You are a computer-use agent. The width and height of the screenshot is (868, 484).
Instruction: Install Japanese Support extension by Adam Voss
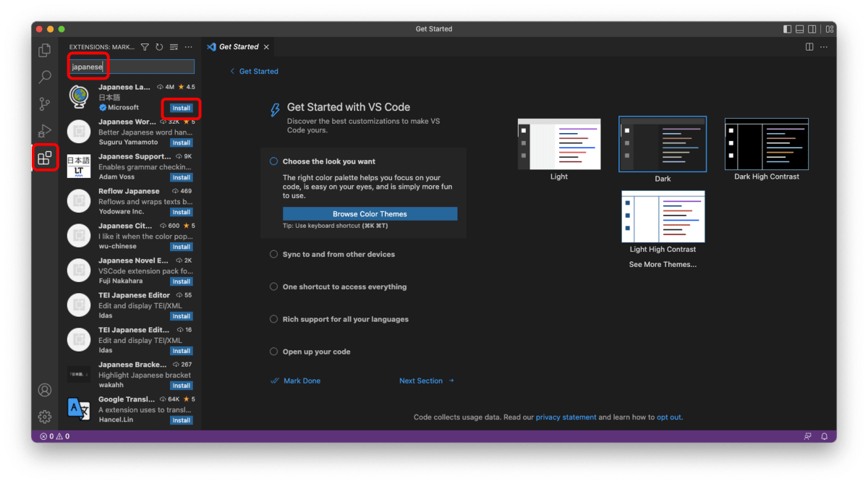[182, 177]
